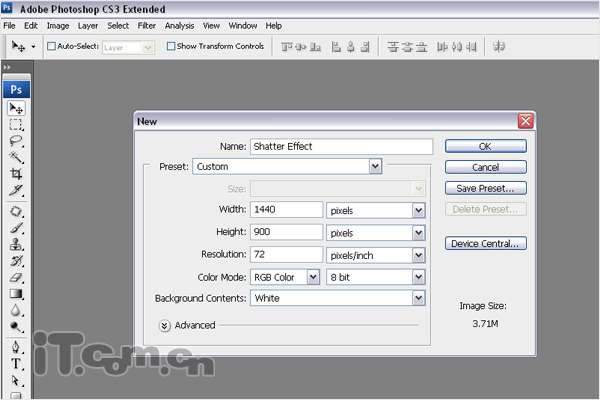Select the Magic Wand tool
600x400 pixels.
16,158
